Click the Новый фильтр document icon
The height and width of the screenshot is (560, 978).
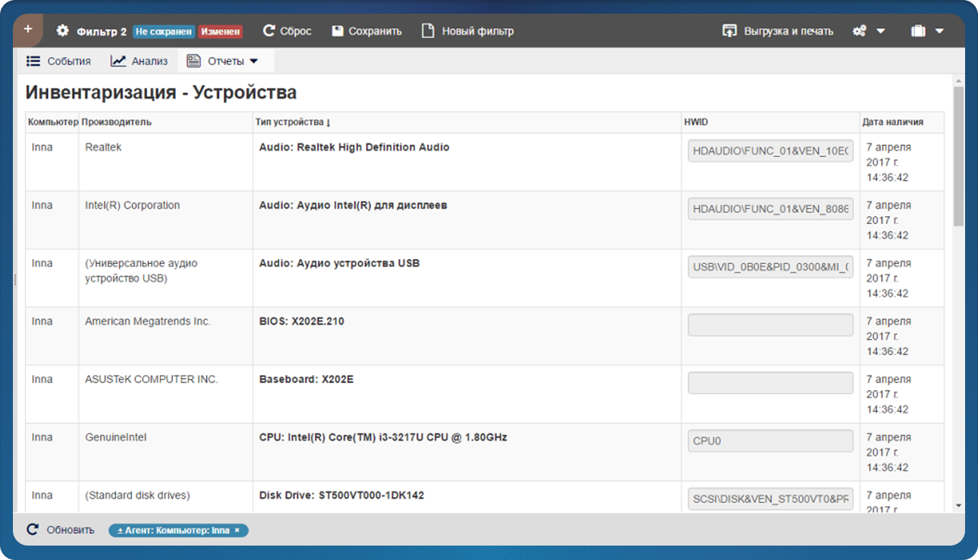point(428,31)
